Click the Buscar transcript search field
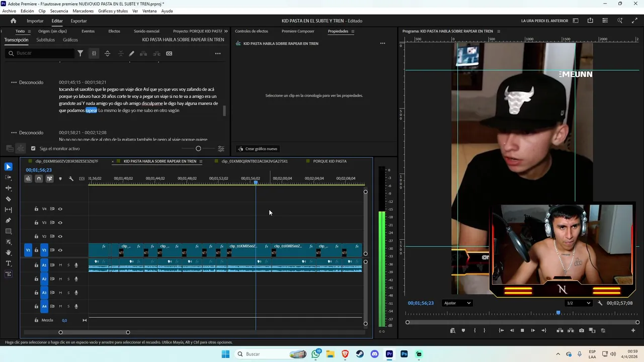The width and height of the screenshot is (644, 362). [x=40, y=53]
